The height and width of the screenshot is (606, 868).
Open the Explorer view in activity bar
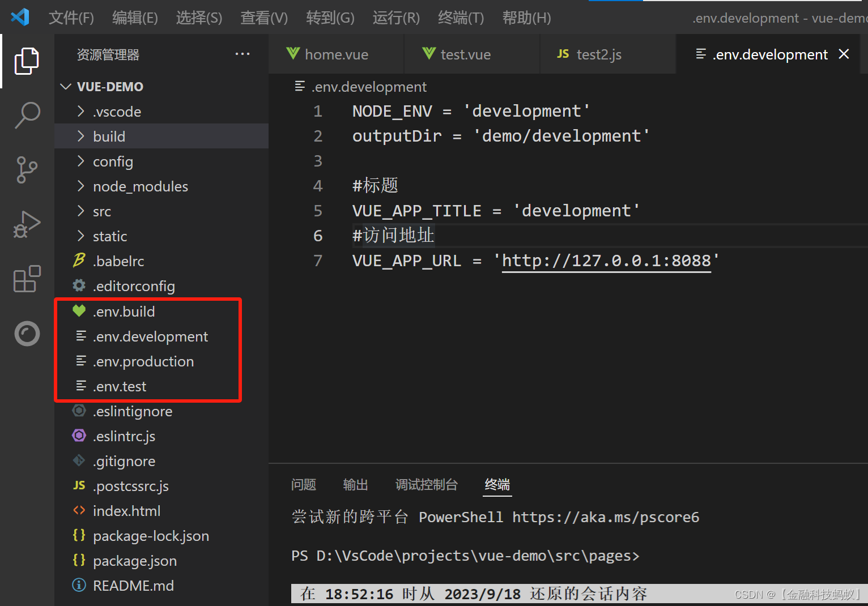click(x=27, y=61)
